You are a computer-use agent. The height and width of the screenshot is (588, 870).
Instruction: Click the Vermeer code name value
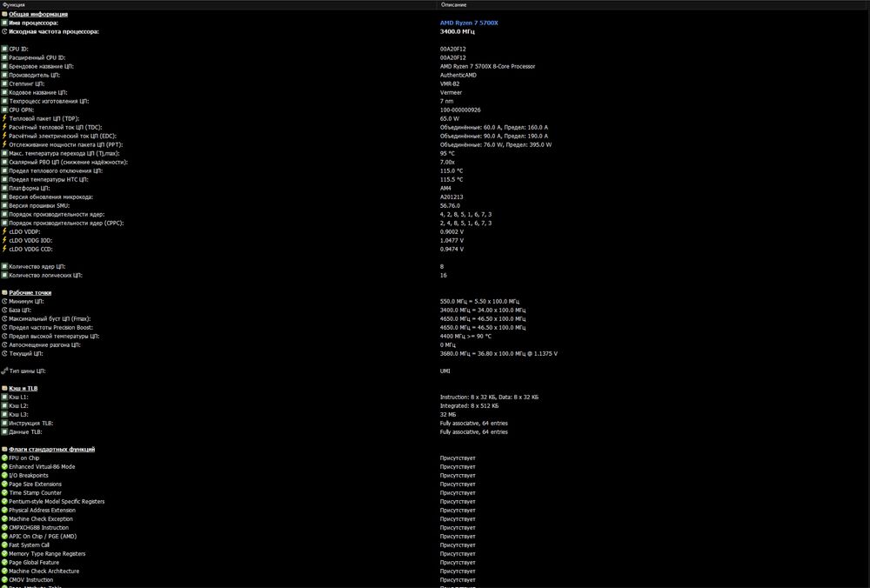pyautogui.click(x=451, y=93)
